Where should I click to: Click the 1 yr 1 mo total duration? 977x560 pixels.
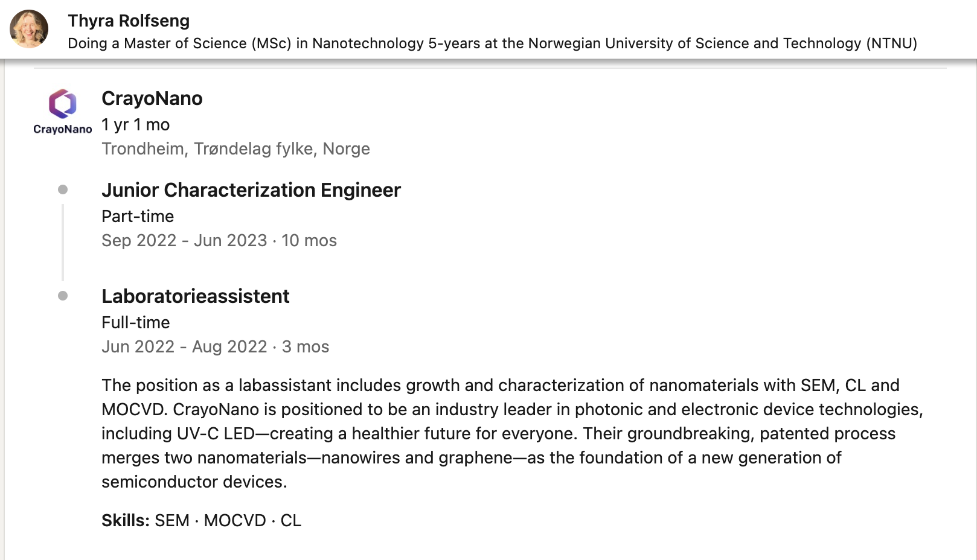coord(136,124)
